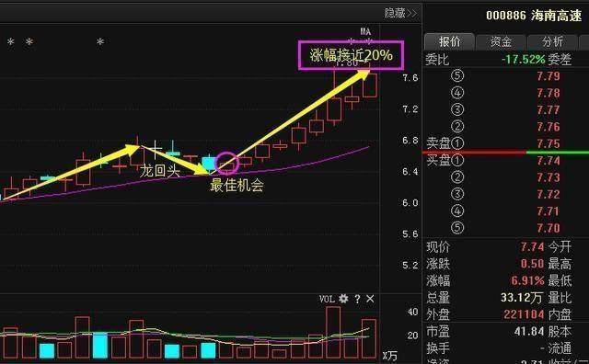This screenshot has width=589, height=364.
Task: Click the 委差 label
Action: (560, 60)
